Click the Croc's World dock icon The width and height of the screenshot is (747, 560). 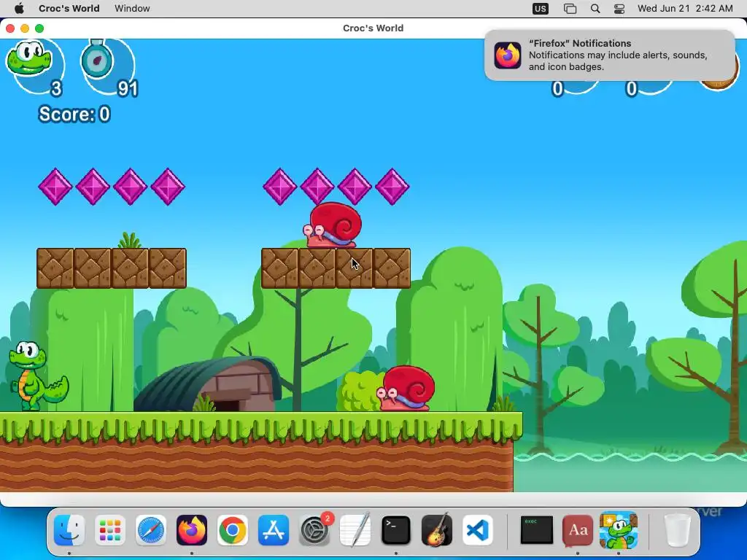pyautogui.click(x=619, y=529)
